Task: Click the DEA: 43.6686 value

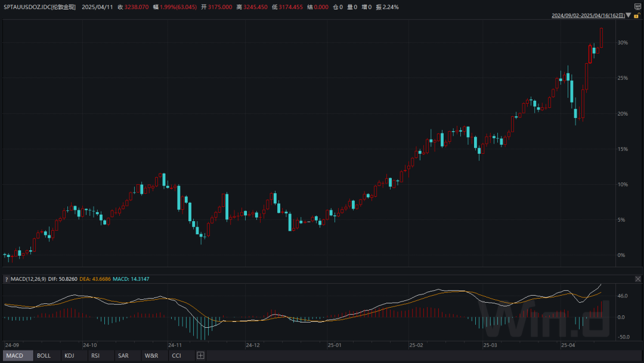Action: point(95,279)
